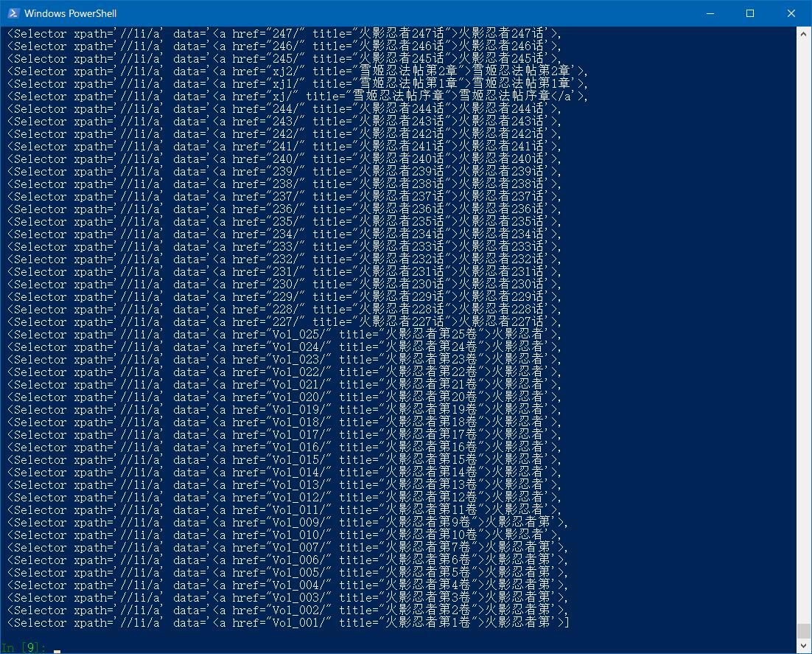The width and height of the screenshot is (812, 654).
Task: Click the line with href="Vol_011/"
Action: [x=284, y=510]
